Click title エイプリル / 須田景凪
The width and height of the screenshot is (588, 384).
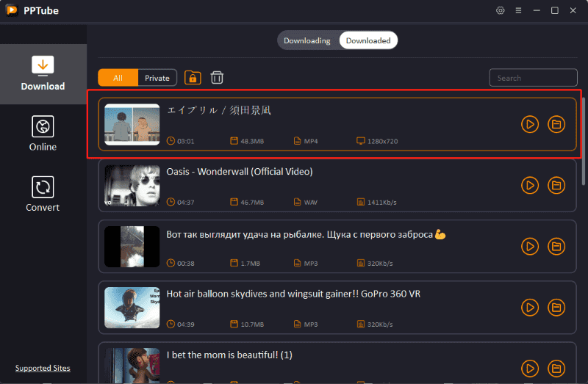point(218,110)
